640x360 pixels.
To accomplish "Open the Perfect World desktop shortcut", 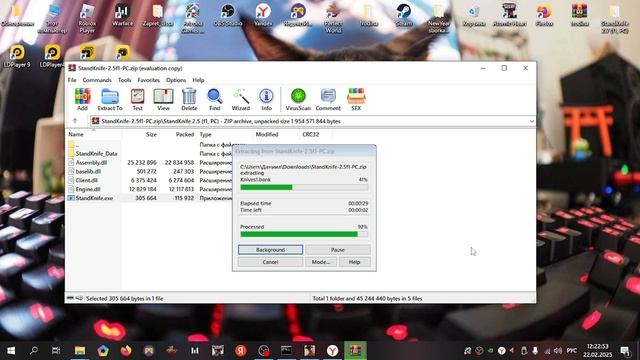I will pos(333,18).
